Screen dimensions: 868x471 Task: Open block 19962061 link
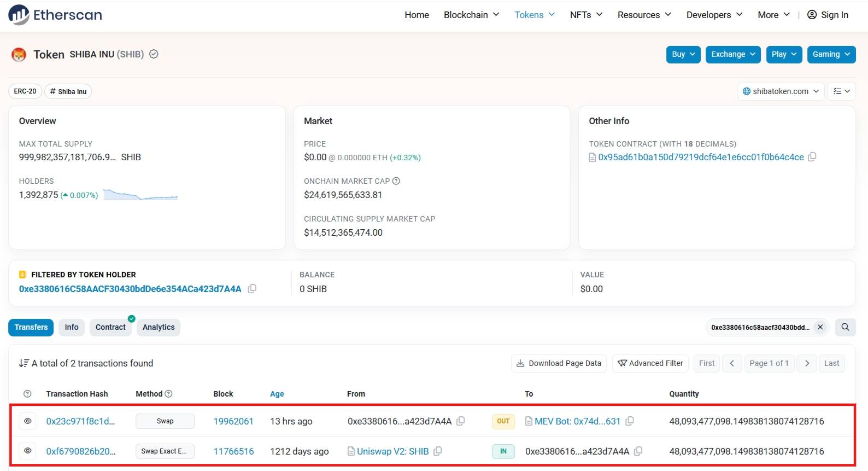pyautogui.click(x=233, y=421)
